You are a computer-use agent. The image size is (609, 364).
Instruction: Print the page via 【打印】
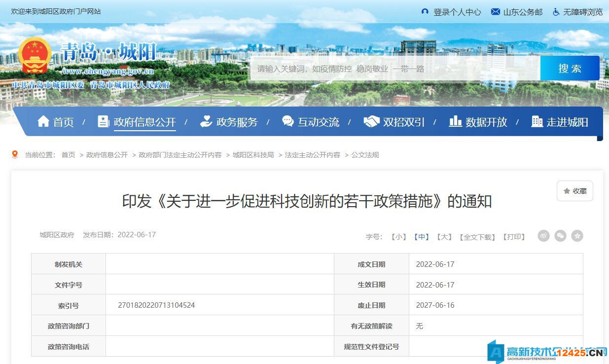tap(513, 237)
